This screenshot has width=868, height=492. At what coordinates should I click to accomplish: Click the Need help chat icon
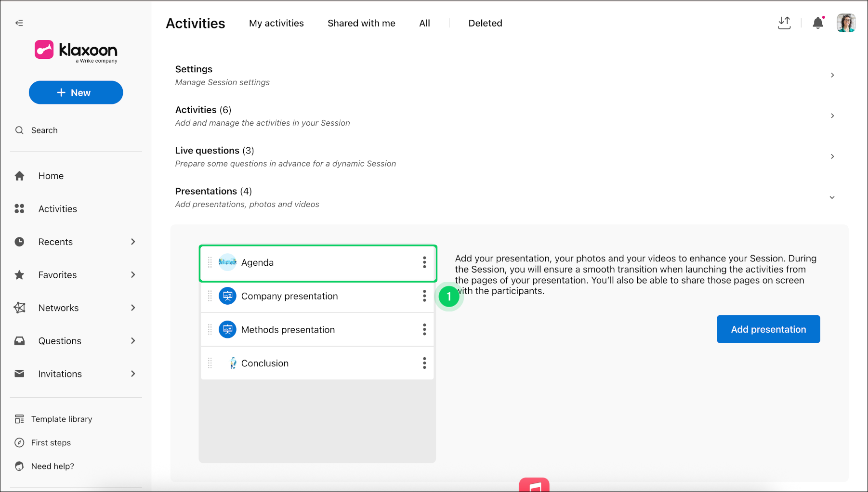(19, 466)
